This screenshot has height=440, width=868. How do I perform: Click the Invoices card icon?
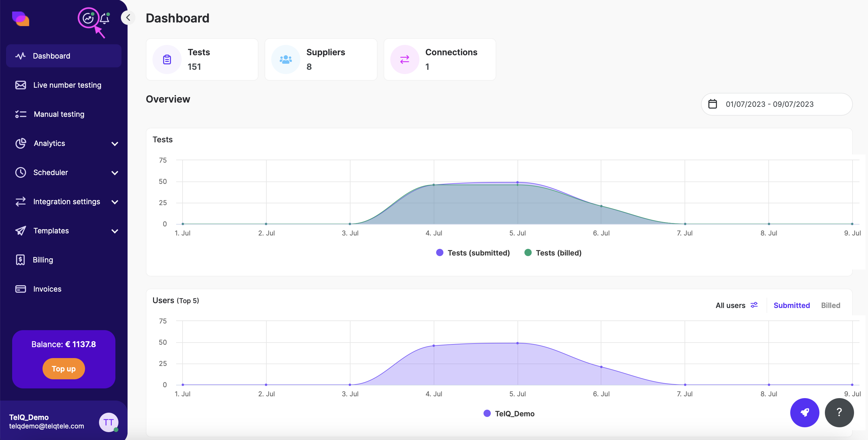21,289
